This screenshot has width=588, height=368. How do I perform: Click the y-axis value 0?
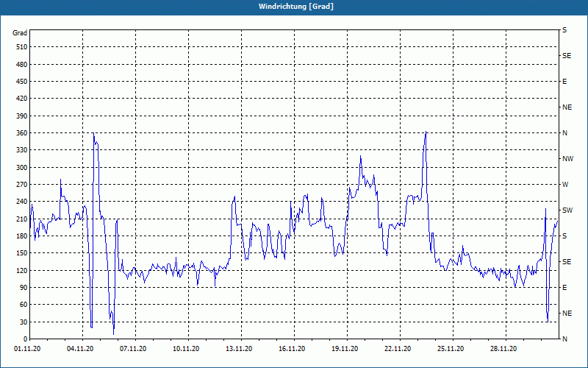click(25, 339)
